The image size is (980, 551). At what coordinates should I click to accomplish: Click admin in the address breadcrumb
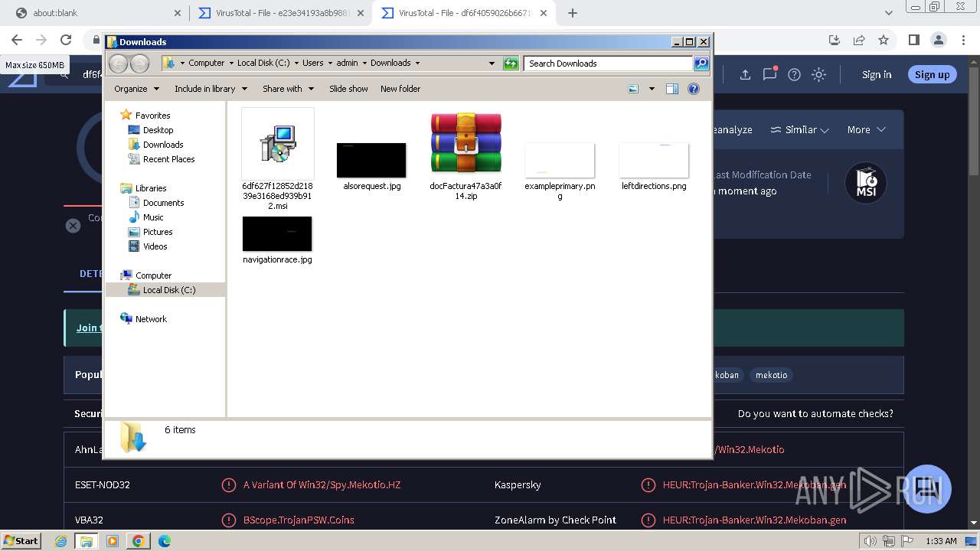tap(347, 63)
